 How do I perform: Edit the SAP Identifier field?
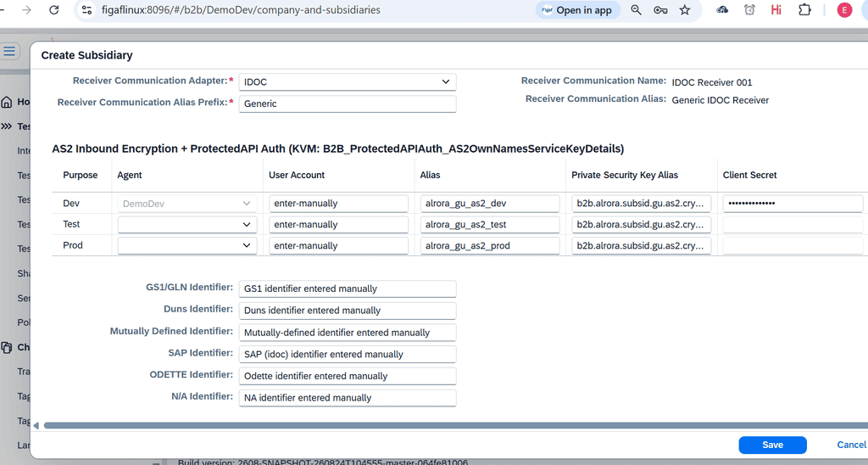[x=348, y=354]
